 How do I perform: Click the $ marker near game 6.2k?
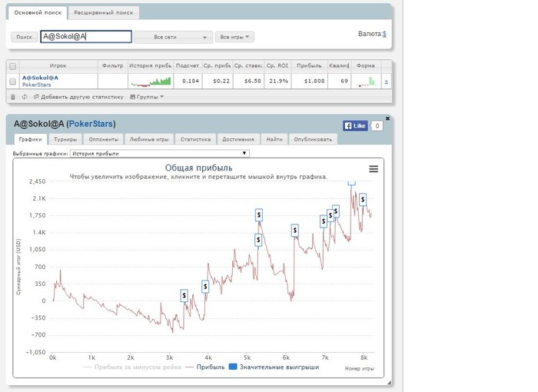click(x=294, y=231)
